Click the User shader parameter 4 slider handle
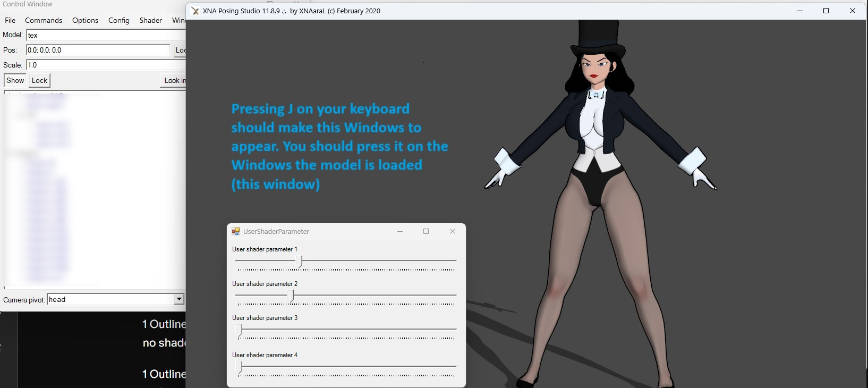This screenshot has height=388, width=868. (240, 367)
